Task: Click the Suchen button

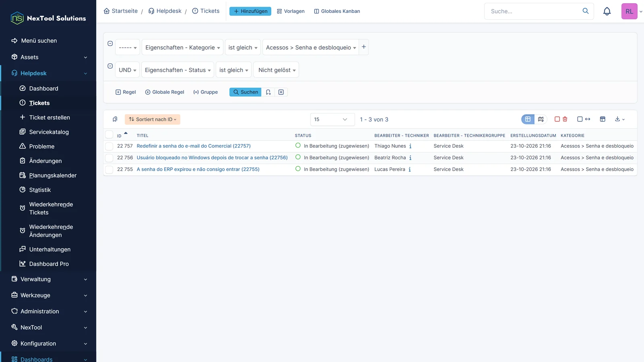Action: 246,92
